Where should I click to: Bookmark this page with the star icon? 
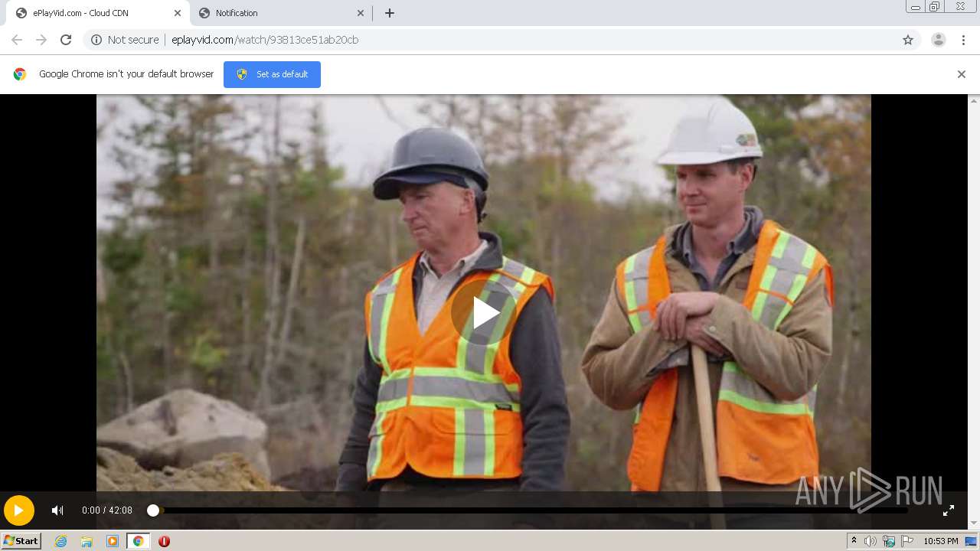pos(908,40)
